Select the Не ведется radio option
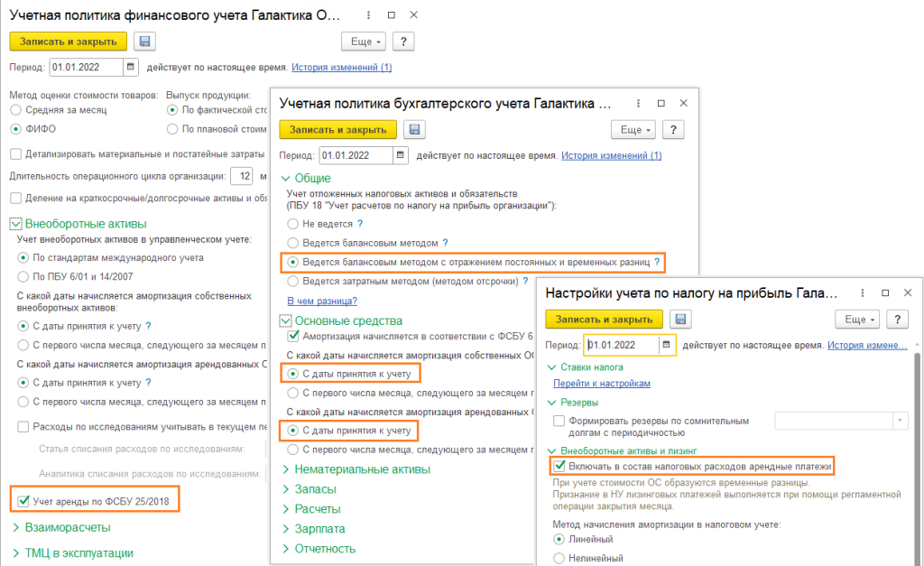The height and width of the screenshot is (566, 924). coord(292,223)
